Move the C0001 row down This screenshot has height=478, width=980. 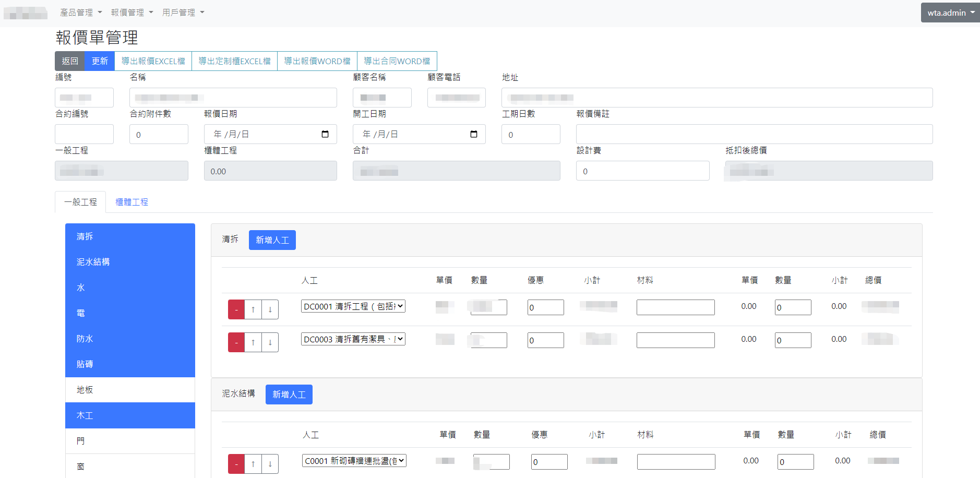(x=270, y=464)
